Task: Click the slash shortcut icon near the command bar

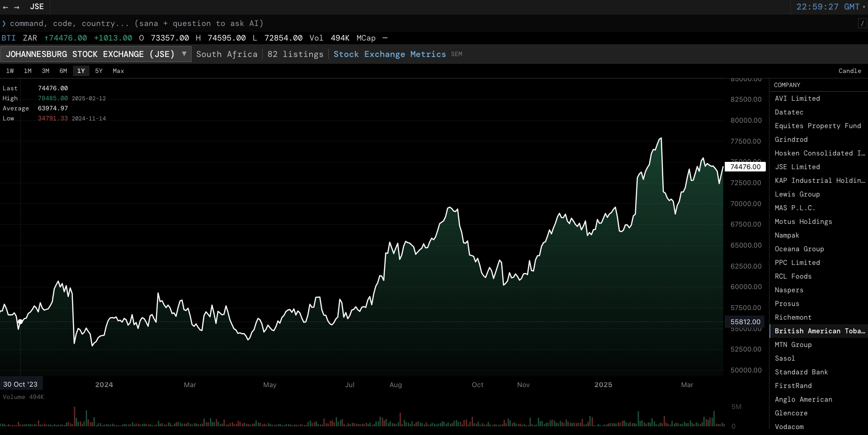Action: [x=861, y=23]
